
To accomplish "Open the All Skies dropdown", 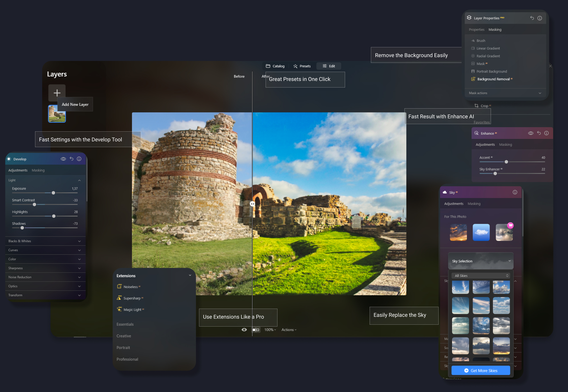I will click(x=481, y=276).
